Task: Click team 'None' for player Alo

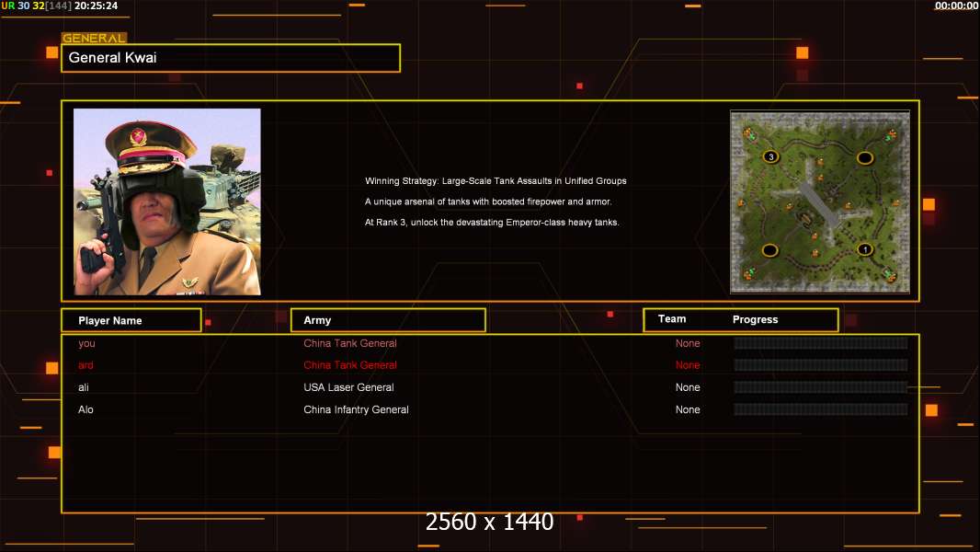Action: coord(688,409)
